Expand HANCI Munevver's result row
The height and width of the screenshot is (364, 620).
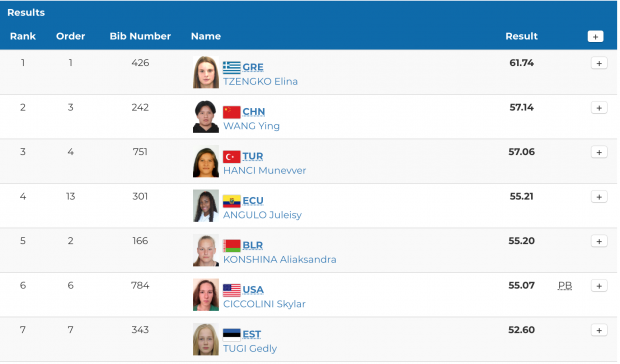coord(599,152)
